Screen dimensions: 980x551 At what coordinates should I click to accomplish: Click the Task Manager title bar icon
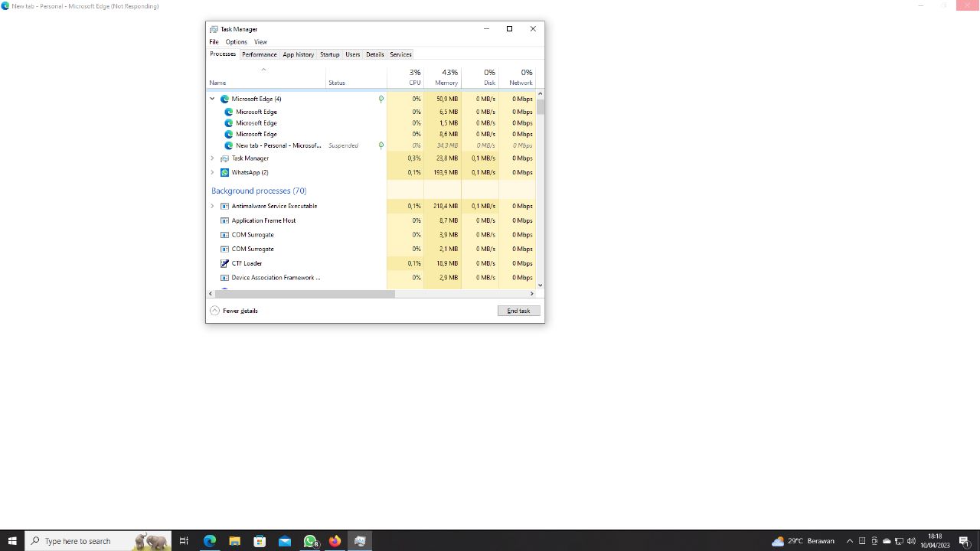(x=214, y=29)
